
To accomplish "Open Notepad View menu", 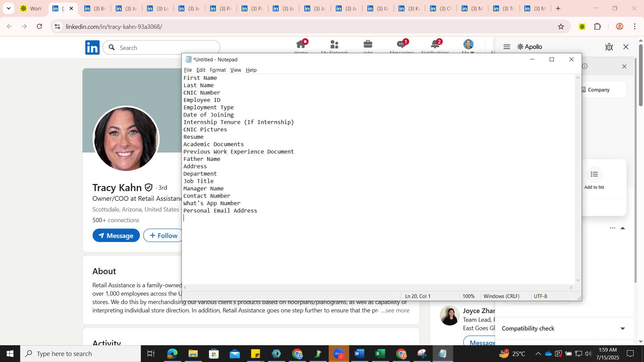I will (x=235, y=70).
